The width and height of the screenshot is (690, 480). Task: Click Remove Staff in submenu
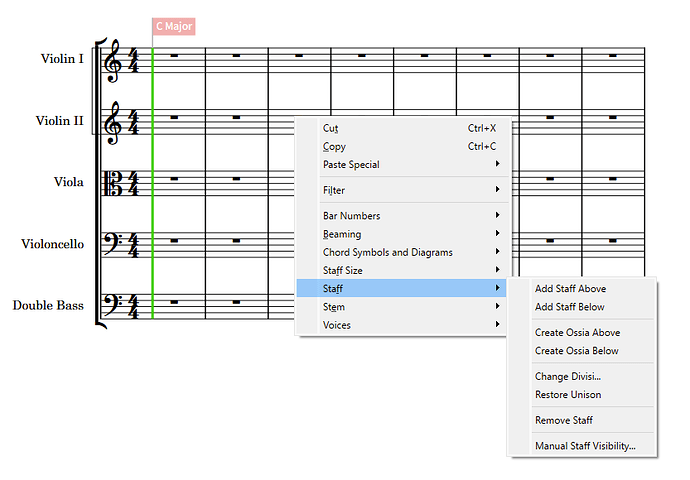coord(564,421)
